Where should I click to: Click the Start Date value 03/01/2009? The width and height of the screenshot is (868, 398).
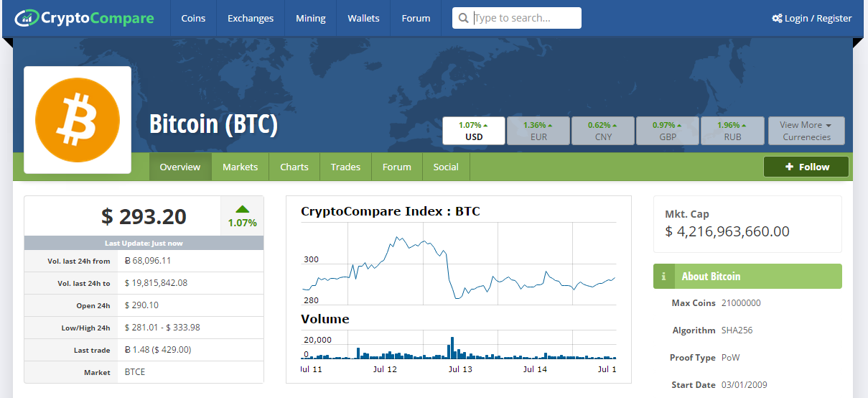745,385
